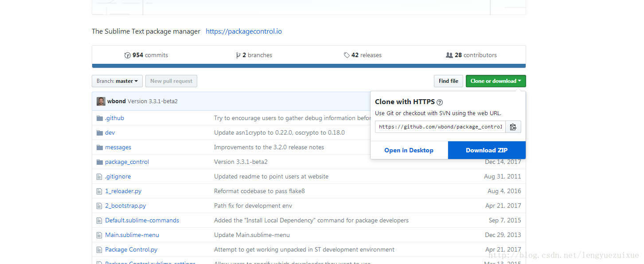The width and height of the screenshot is (644, 264).
Task: Click the branches fork icon
Action: coord(238,55)
